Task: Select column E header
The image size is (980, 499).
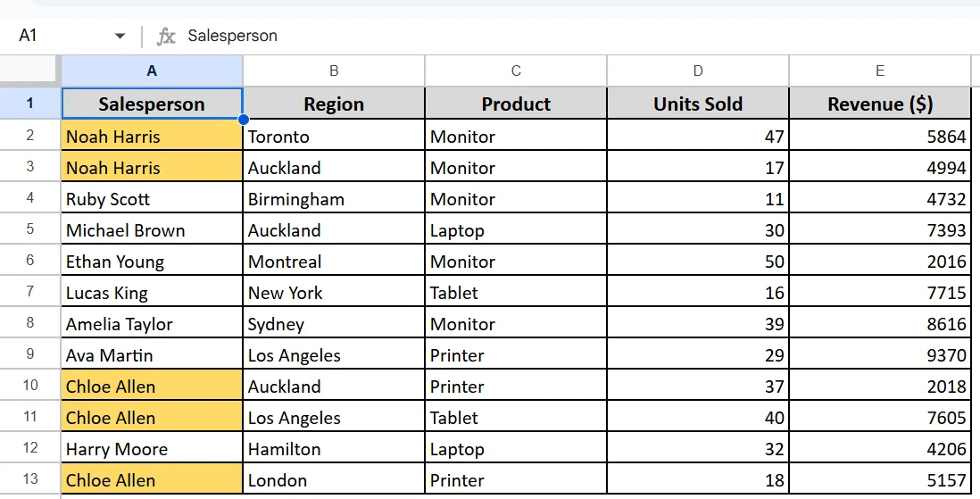Action: 880,71
